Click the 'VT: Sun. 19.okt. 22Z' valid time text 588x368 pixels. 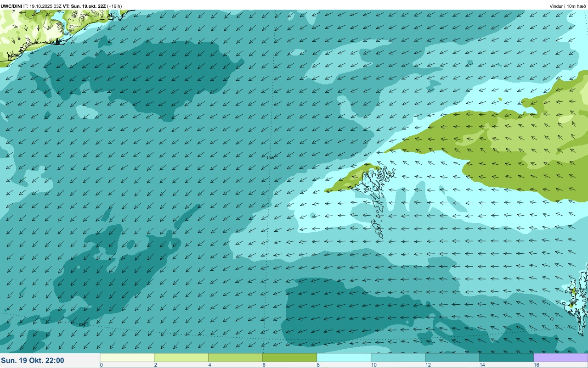pyautogui.click(x=84, y=6)
